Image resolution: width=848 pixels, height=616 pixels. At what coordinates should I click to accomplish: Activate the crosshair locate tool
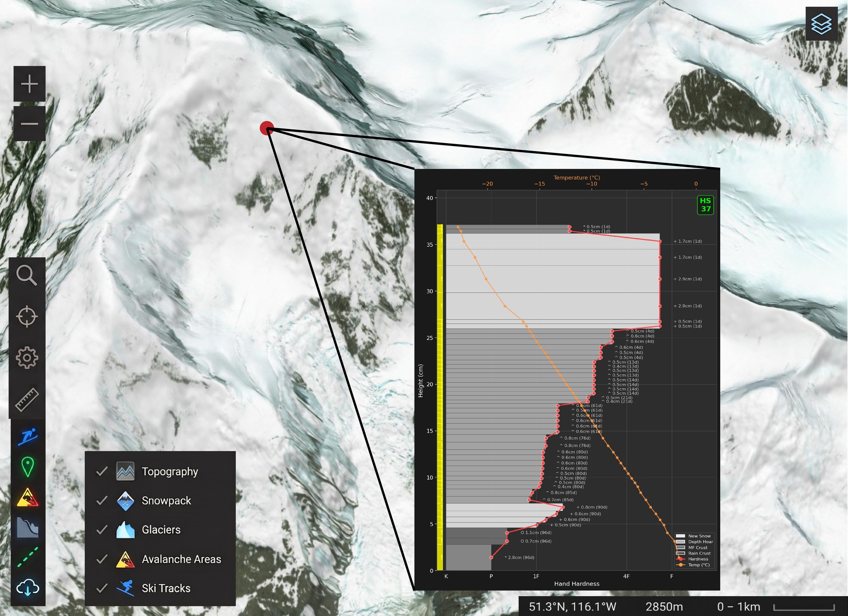[x=27, y=316]
